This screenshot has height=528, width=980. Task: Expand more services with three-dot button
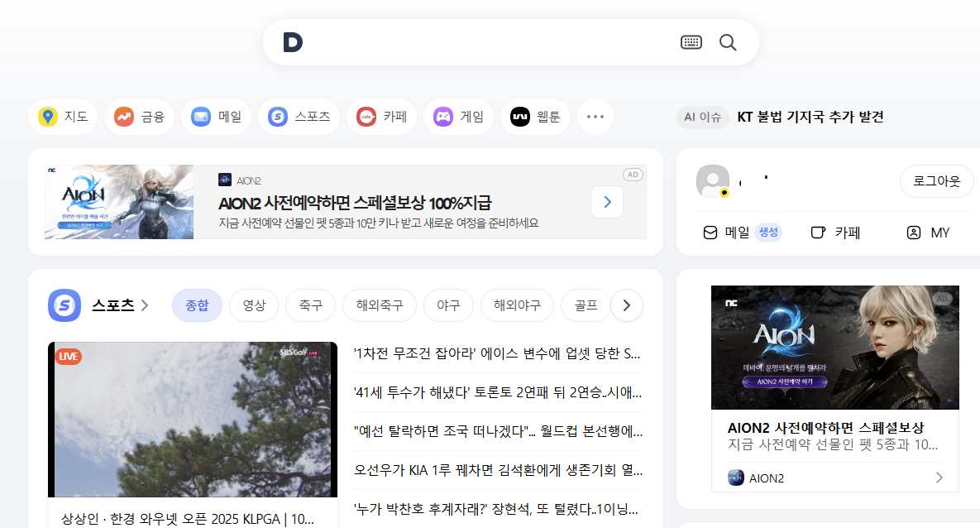[595, 117]
